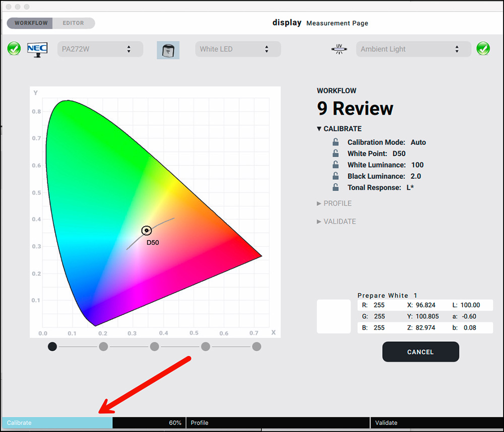The height and width of the screenshot is (432, 504).
Task: Click the NEC monitor icon
Action: point(37,49)
